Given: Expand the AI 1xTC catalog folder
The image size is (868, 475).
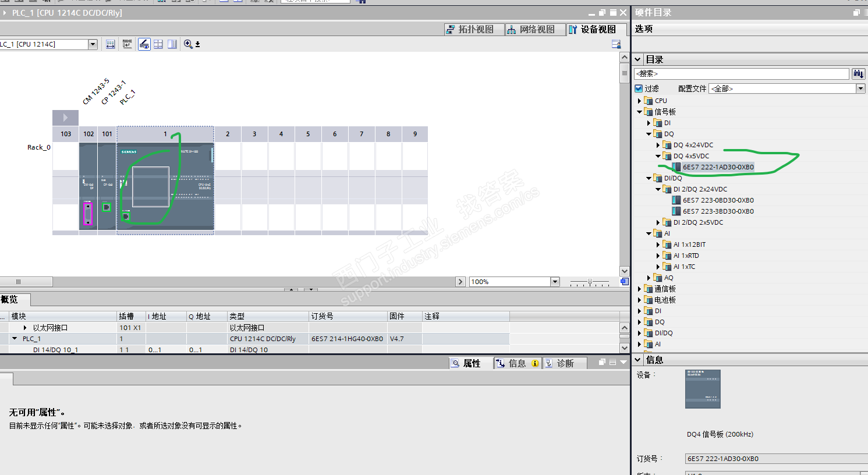Looking at the screenshot, I should [x=658, y=267].
